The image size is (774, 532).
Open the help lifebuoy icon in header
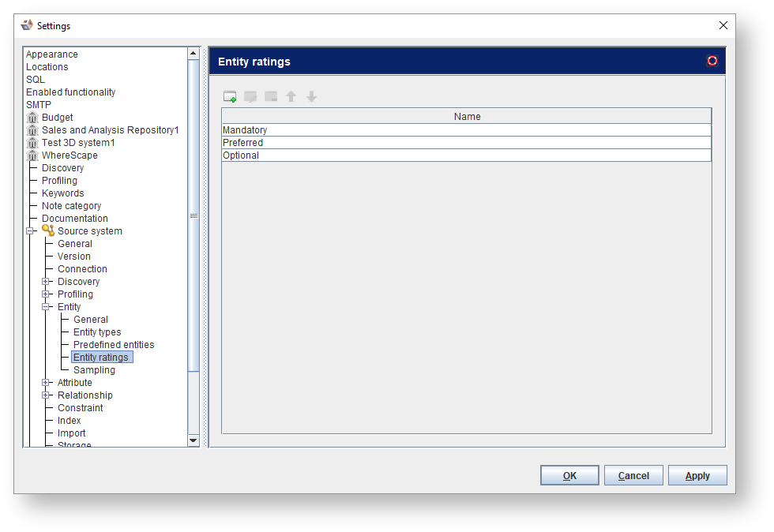point(712,61)
